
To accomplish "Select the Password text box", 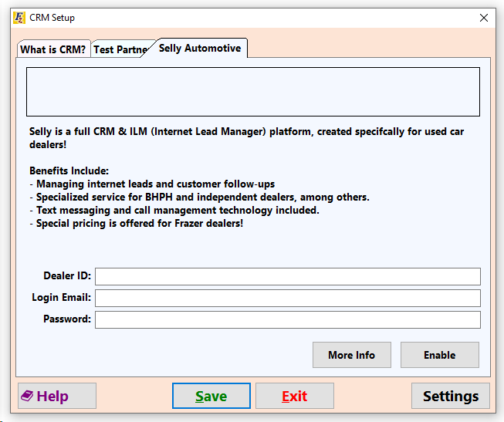I will coord(288,319).
